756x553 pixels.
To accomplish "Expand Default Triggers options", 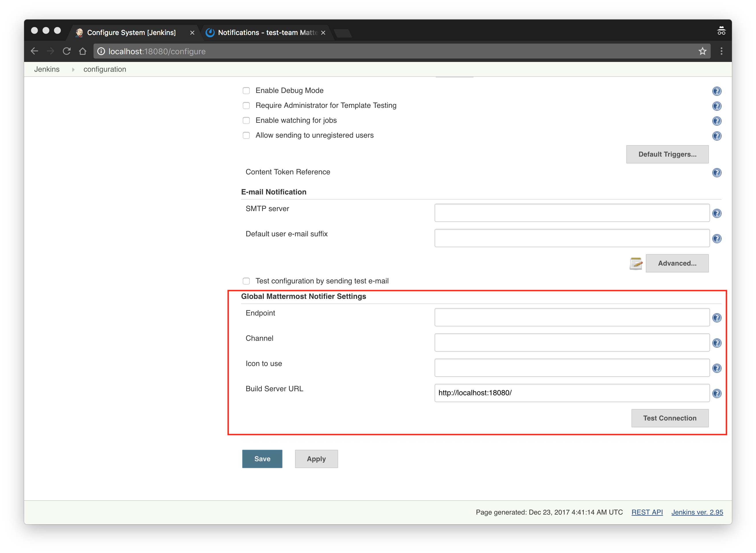I will coord(667,154).
